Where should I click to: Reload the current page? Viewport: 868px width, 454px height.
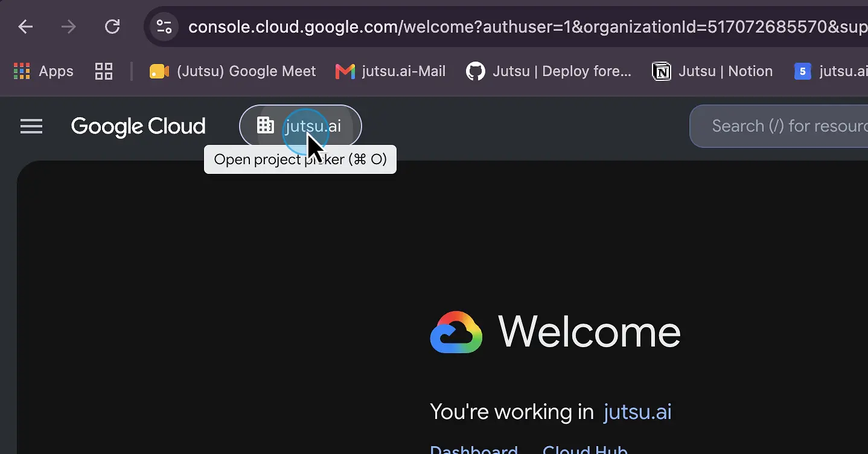click(112, 27)
